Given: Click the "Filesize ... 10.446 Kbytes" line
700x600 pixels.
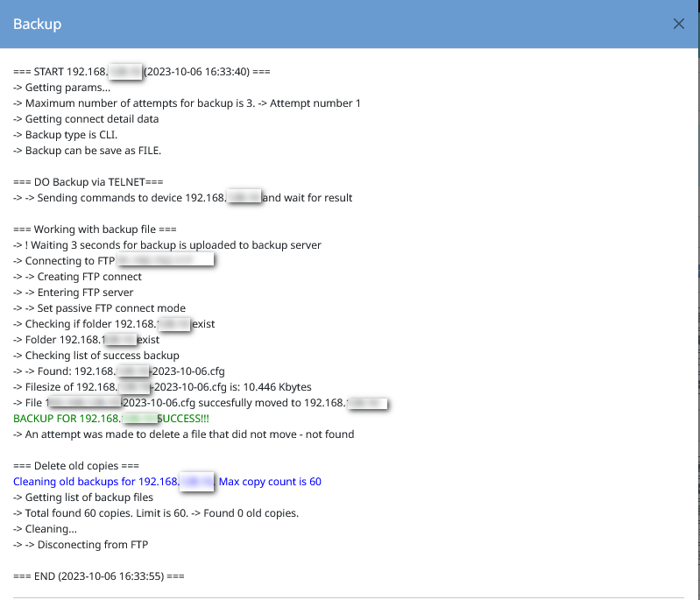Looking at the screenshot, I should (162, 387).
